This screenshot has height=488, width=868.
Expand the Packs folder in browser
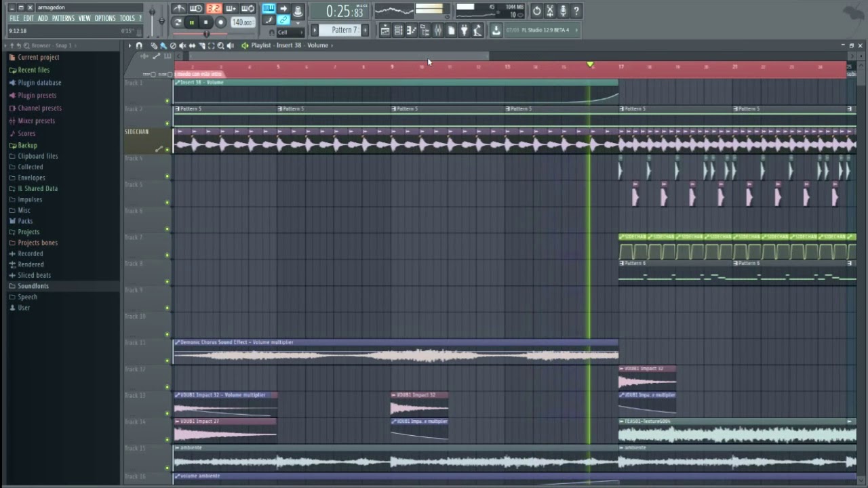pyautogui.click(x=25, y=221)
